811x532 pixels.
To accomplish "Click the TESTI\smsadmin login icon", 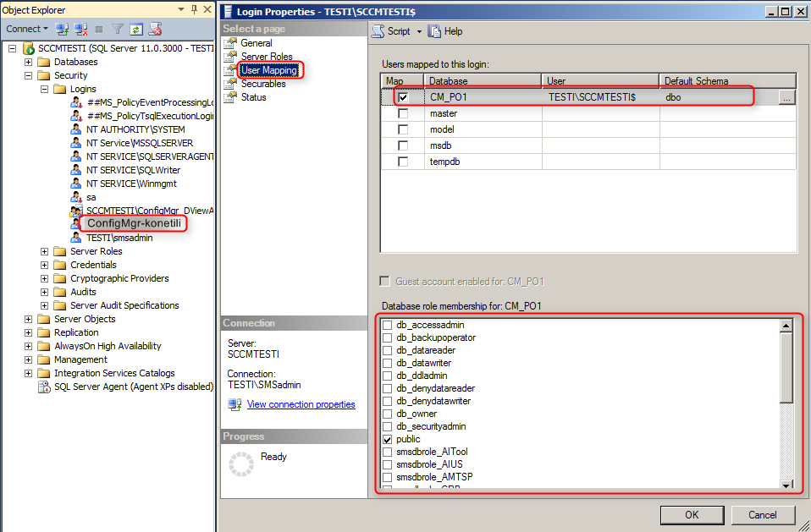I will [x=76, y=238].
